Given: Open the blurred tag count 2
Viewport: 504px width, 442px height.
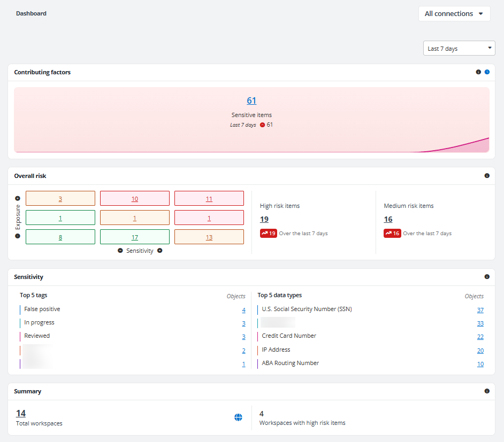Looking at the screenshot, I should (x=243, y=351).
